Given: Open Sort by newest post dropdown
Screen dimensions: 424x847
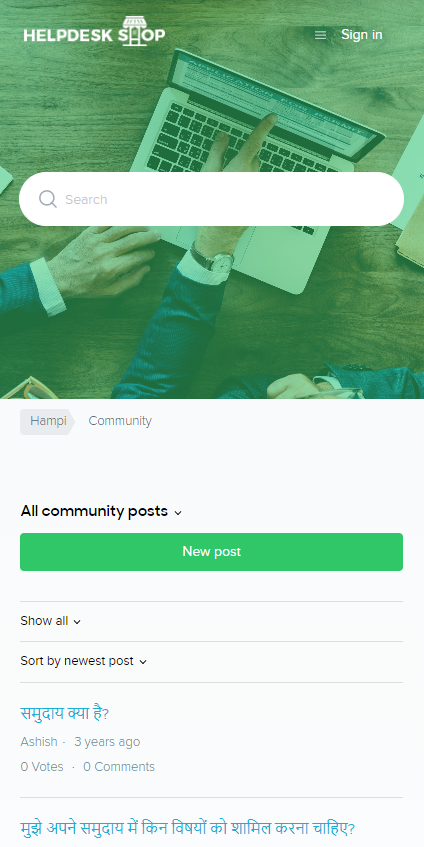Looking at the screenshot, I should click(84, 661).
